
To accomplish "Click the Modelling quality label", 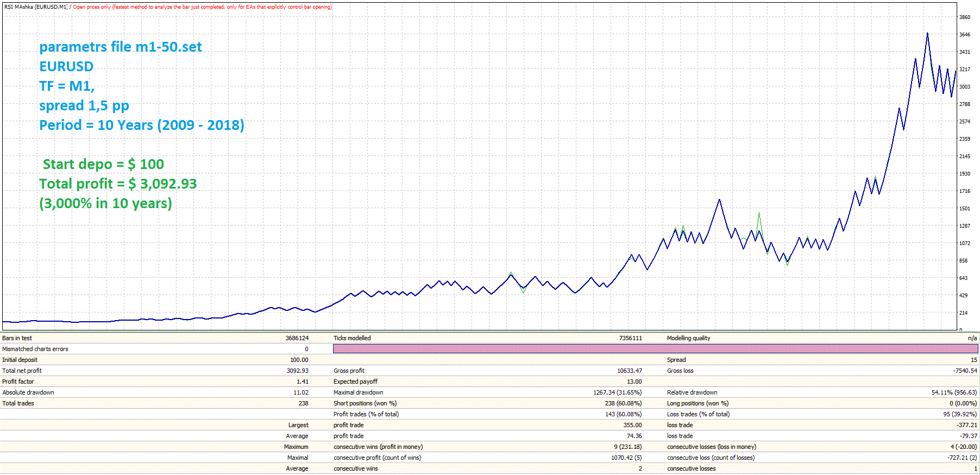I will [x=688, y=338].
